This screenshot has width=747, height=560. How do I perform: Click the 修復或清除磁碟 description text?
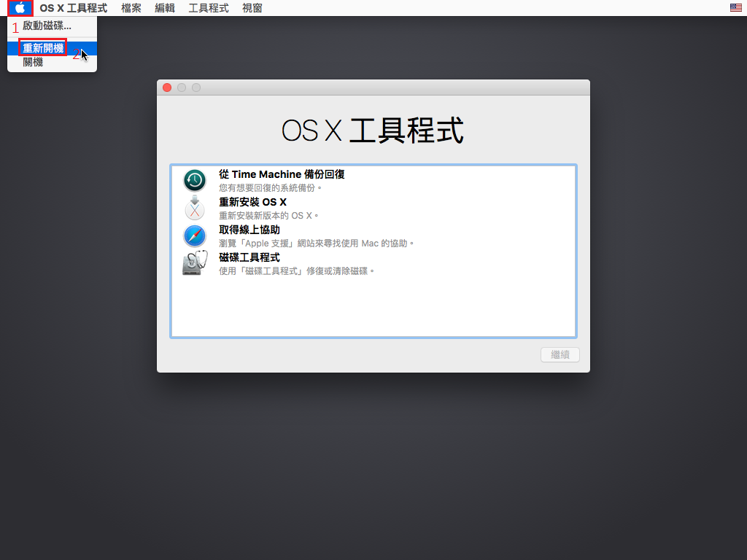click(x=297, y=271)
